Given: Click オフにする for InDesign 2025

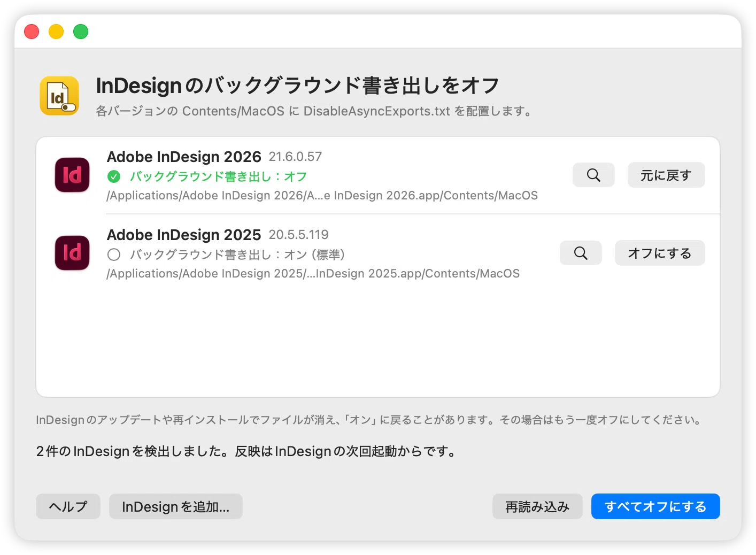Looking at the screenshot, I should click(660, 253).
